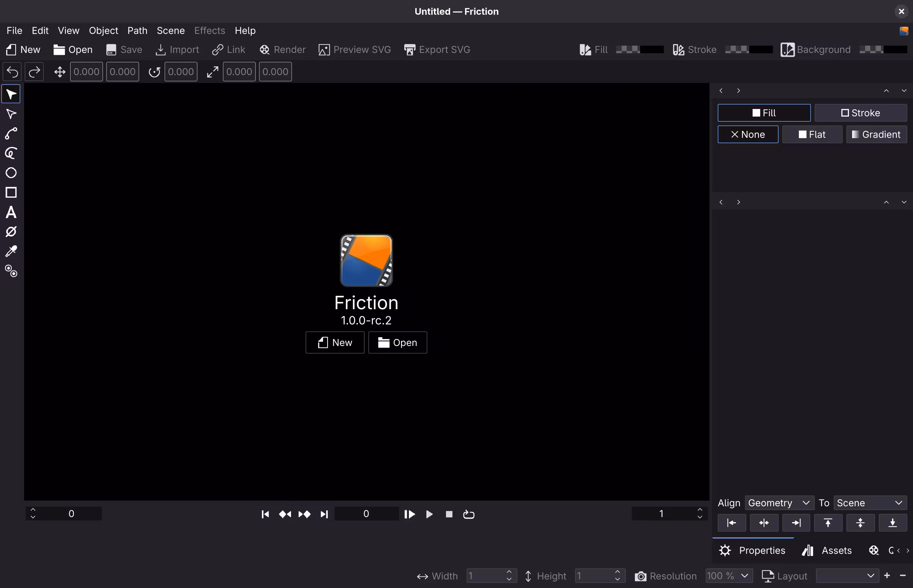Open the Geometry align dropdown
The height and width of the screenshot is (588, 913).
pos(779,502)
